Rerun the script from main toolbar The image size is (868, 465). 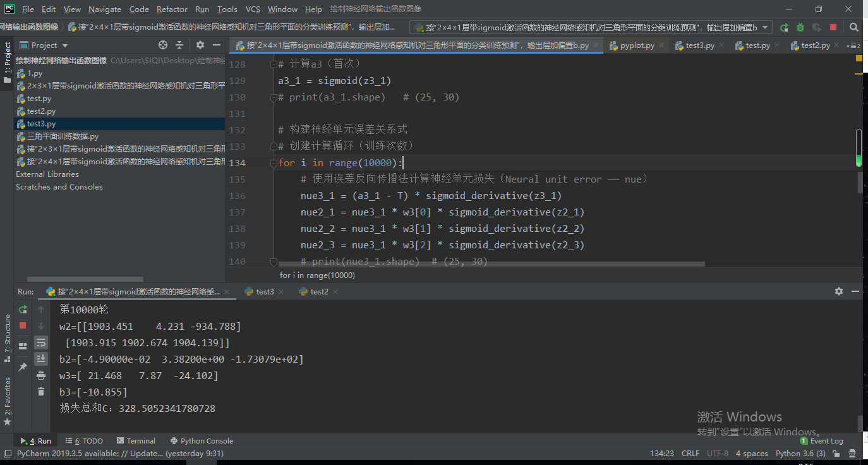pyautogui.click(x=784, y=28)
